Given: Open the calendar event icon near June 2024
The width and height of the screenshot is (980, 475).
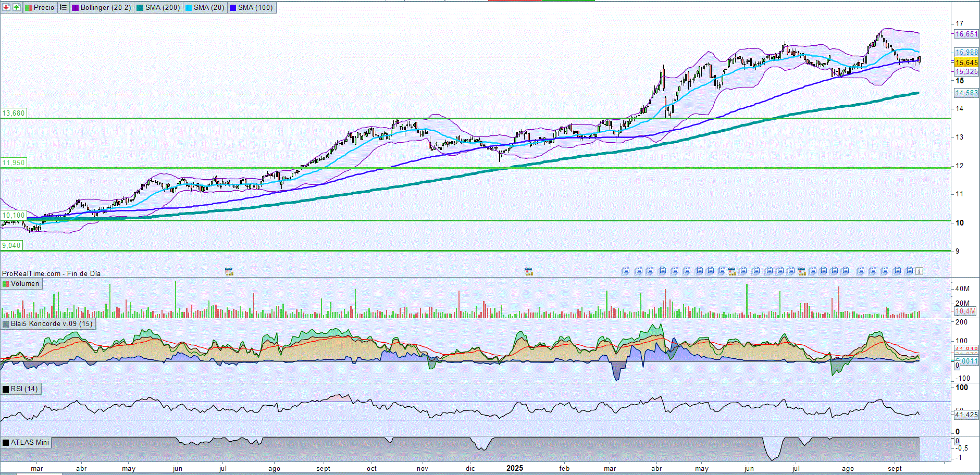Looking at the screenshot, I should 229,271.
